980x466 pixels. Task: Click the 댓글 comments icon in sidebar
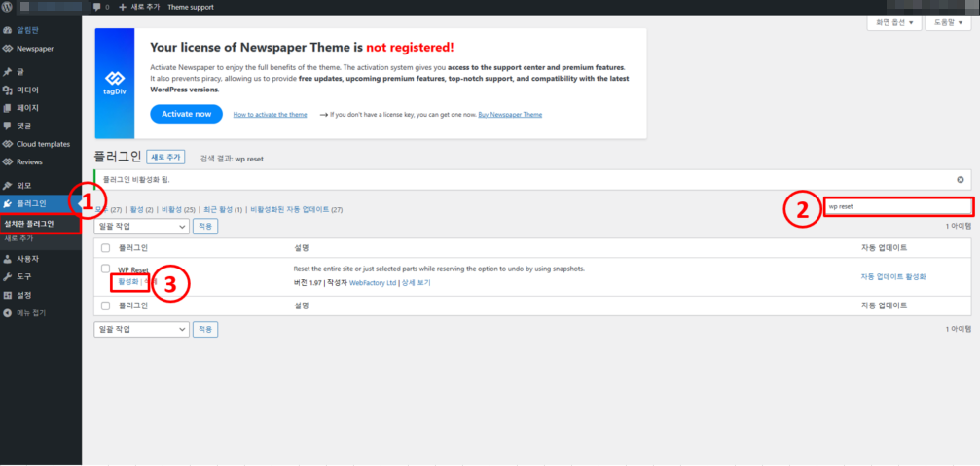[8, 125]
